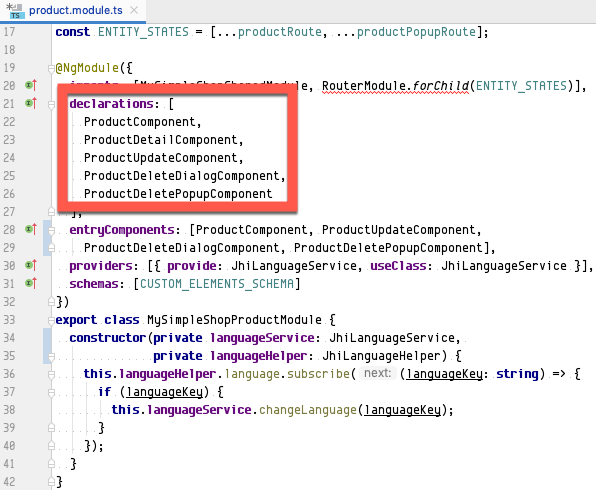Viewport: 596px width, 490px height.
Task: Click the providers property key
Action: pos(101,266)
